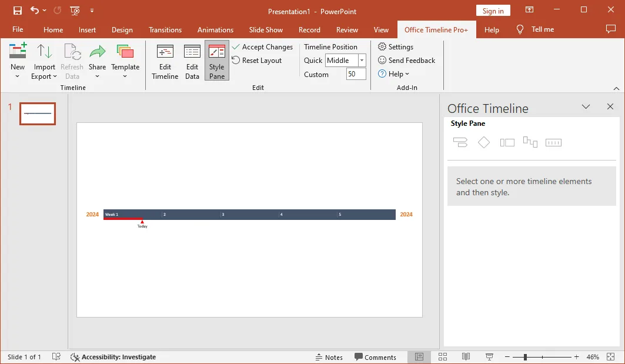
Task: Click the 46% zoom level
Action: 593,357
